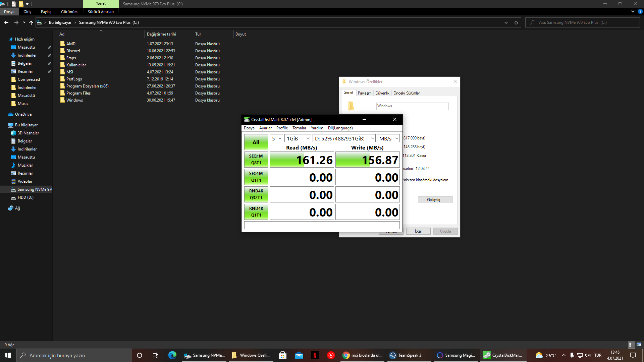The height and width of the screenshot is (362, 644).
Task: Run the RND4K Q1T1 test
Action: coord(256,212)
